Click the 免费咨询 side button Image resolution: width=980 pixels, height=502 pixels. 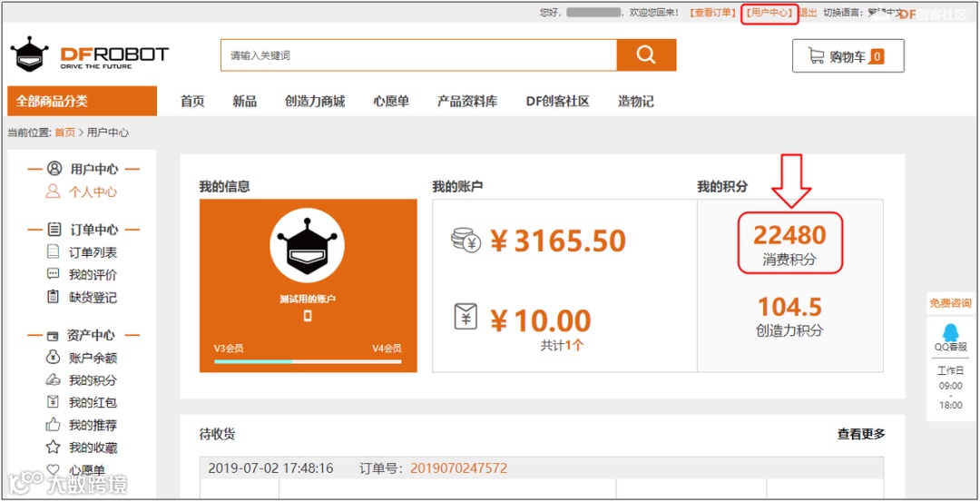point(950,304)
